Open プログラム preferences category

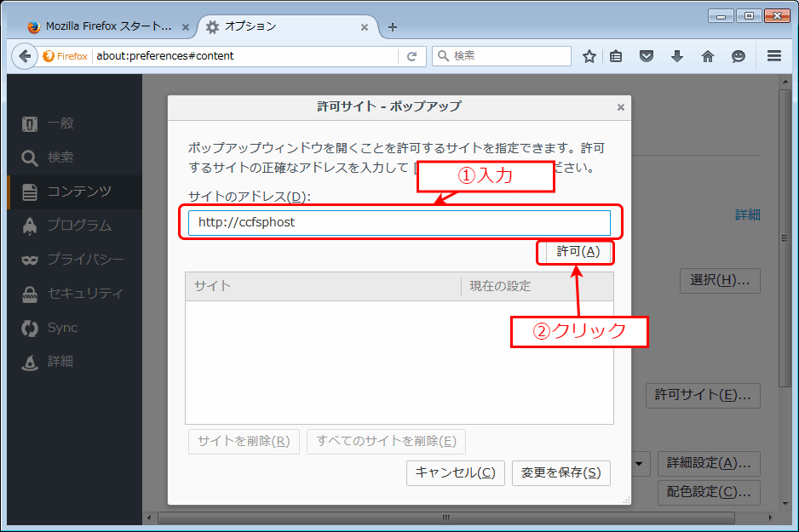(x=75, y=226)
